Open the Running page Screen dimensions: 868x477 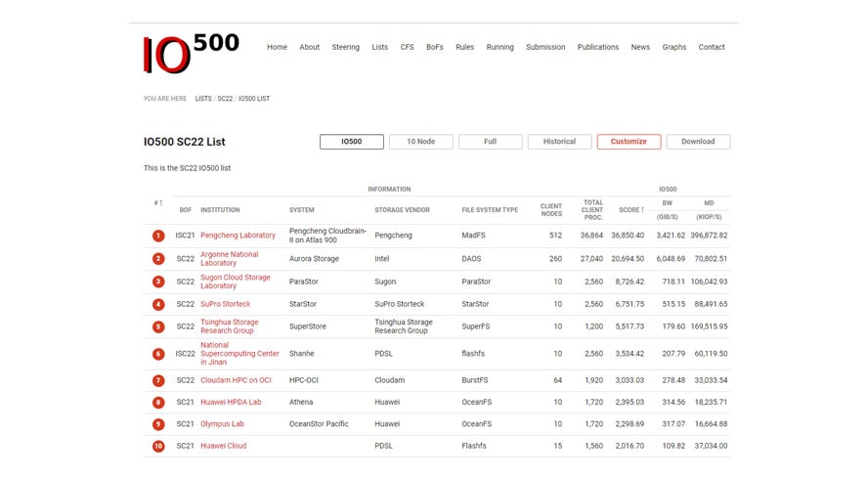click(x=499, y=47)
